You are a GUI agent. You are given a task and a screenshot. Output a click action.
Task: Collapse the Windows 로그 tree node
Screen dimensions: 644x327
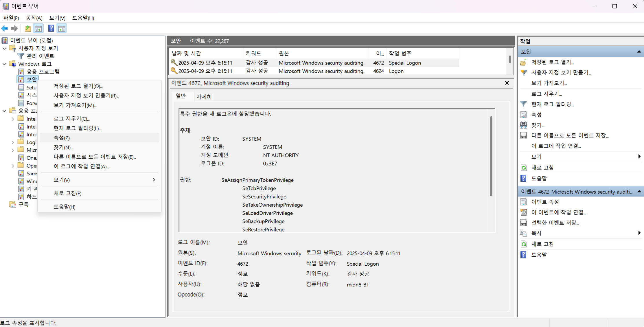(4, 64)
